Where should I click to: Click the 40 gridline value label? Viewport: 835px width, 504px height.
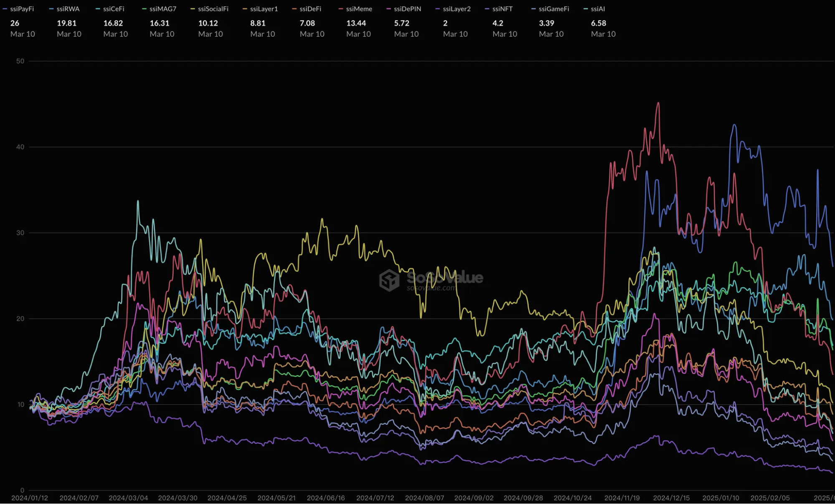[20, 147]
